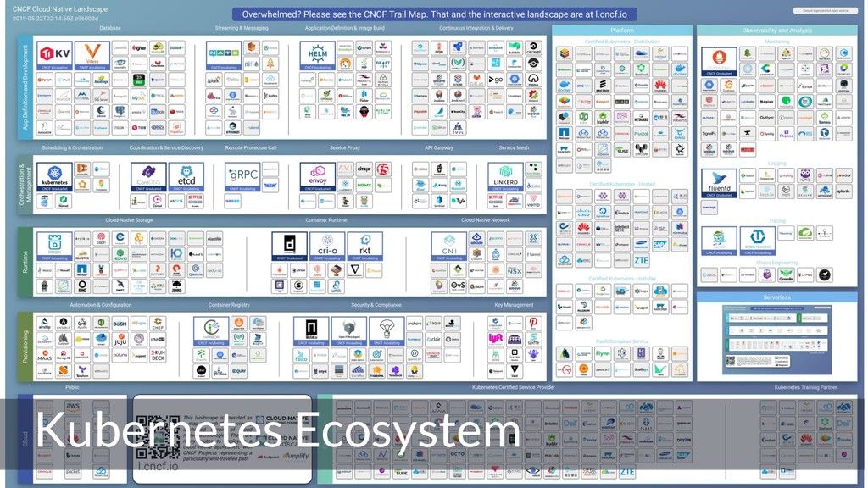
Task: Click the SUSE distribution logo
Action: (x=622, y=149)
